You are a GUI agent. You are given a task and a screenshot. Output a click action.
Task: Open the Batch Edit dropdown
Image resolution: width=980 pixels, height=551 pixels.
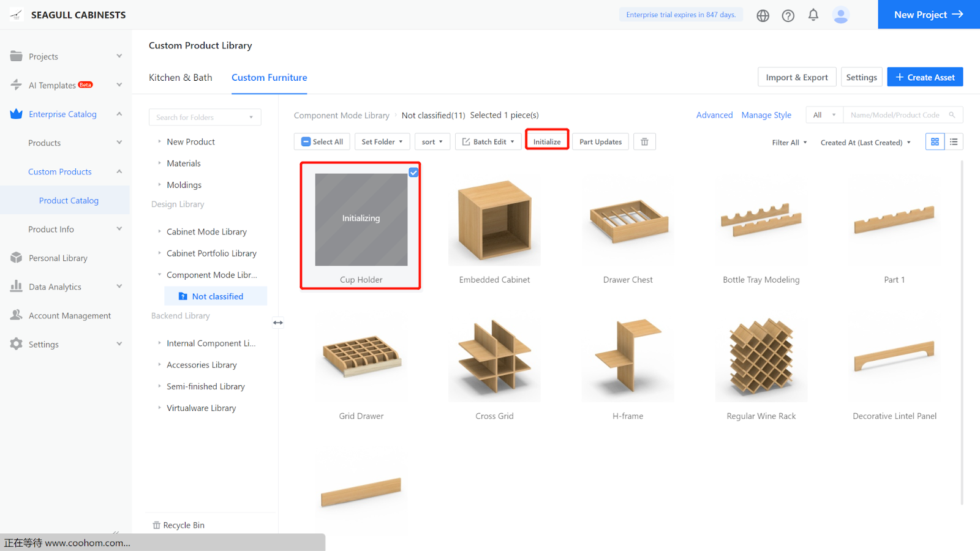click(x=488, y=142)
